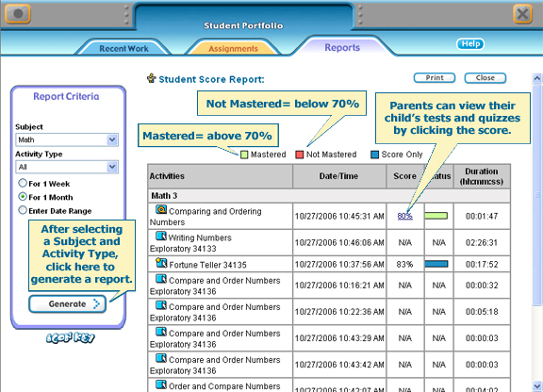Click the orange button at top left
Image resolution: width=543 pixels, height=392 pixels.
click(x=18, y=14)
